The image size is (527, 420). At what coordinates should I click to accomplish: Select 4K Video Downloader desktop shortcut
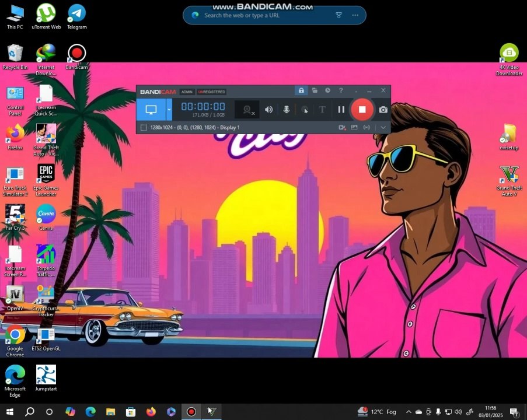pos(509,60)
